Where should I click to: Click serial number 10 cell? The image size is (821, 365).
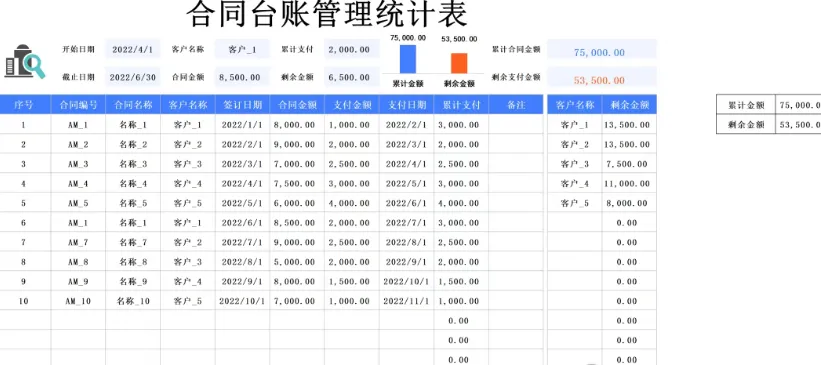(24, 301)
